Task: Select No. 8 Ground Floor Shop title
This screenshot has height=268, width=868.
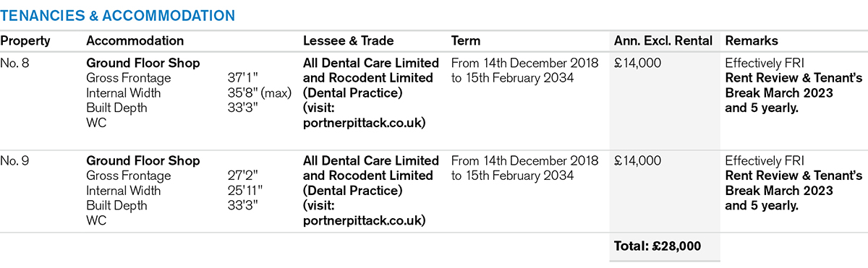Action: coord(143,63)
